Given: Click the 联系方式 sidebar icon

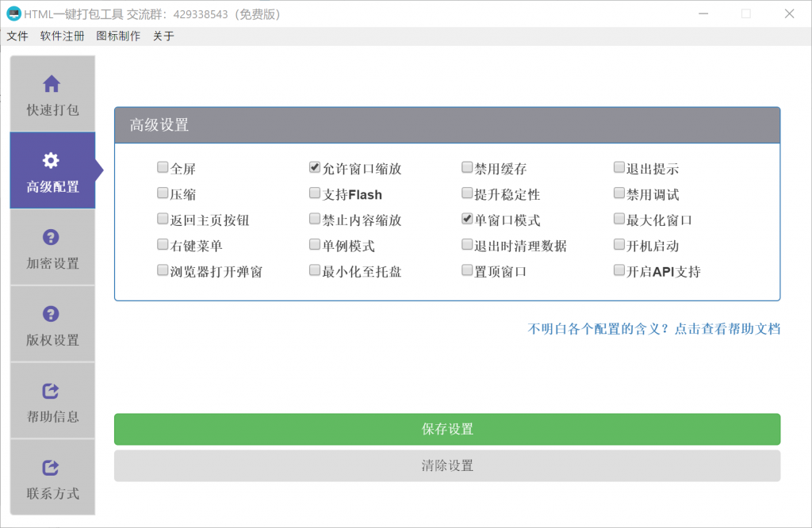Looking at the screenshot, I should coord(52,465).
